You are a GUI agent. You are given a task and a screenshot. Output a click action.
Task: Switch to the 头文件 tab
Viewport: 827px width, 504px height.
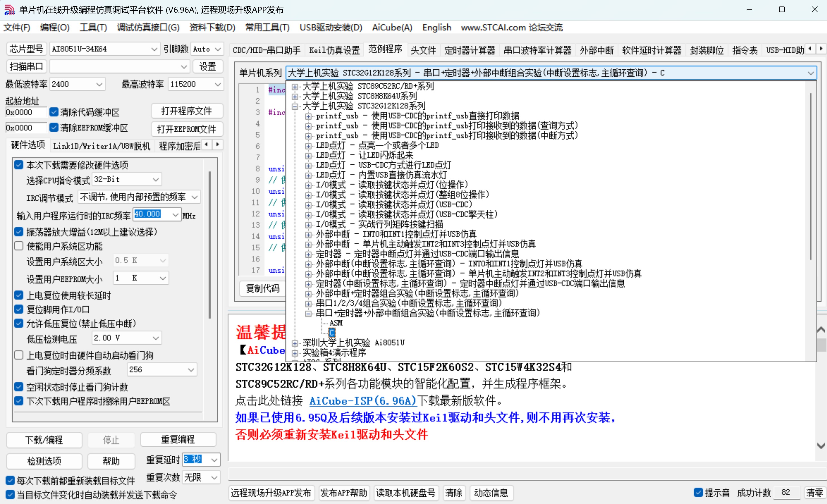[x=423, y=50]
